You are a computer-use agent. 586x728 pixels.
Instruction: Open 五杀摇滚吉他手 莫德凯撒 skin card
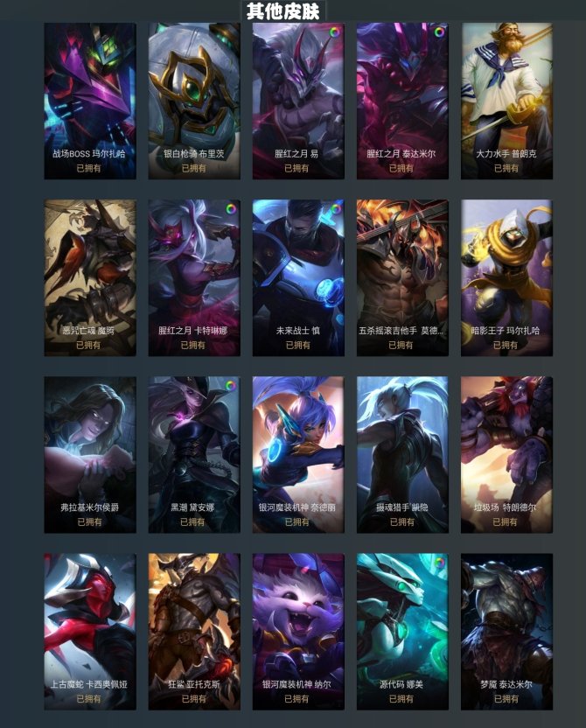coord(402,278)
